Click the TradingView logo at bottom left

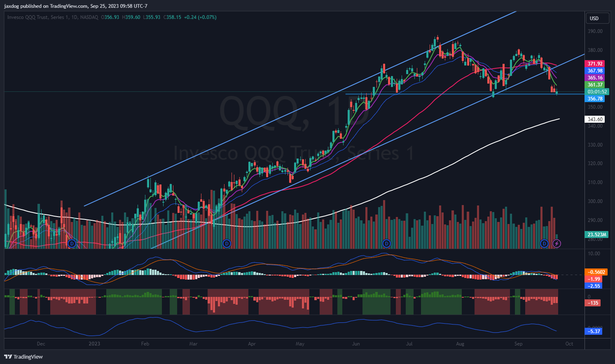point(23,357)
